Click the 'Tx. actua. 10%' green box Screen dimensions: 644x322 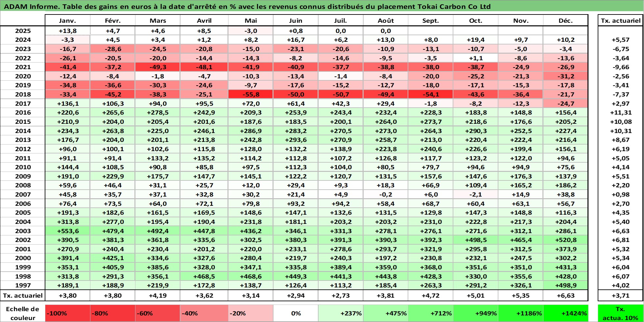click(x=620, y=313)
